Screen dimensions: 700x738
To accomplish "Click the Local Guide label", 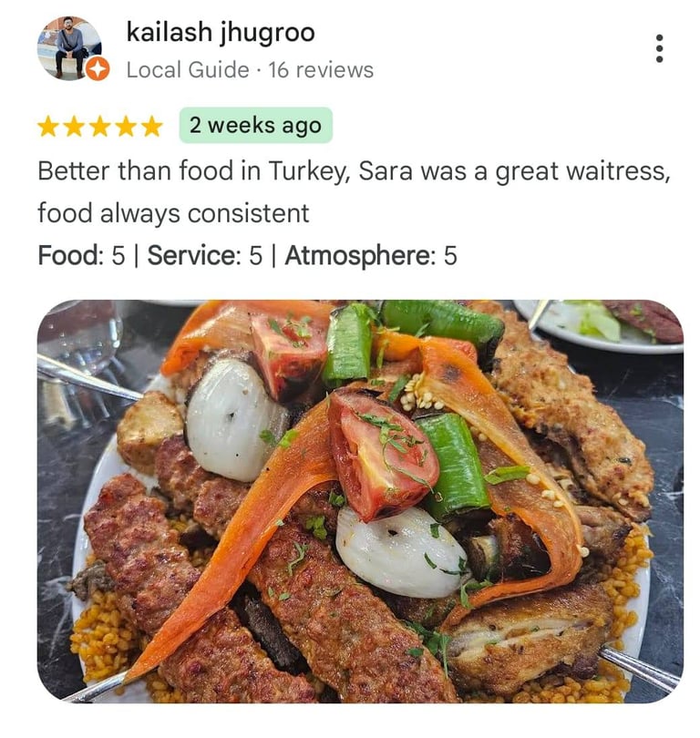I will [188, 70].
